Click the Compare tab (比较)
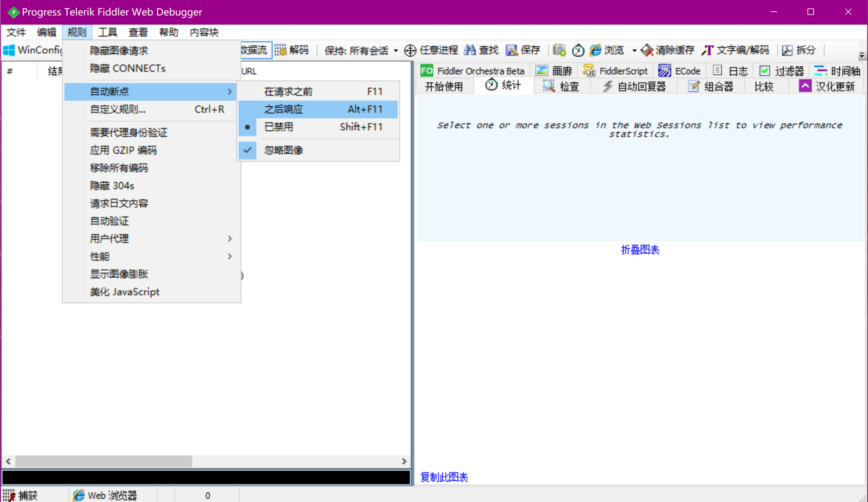The width and height of the screenshot is (868, 502). tap(764, 86)
